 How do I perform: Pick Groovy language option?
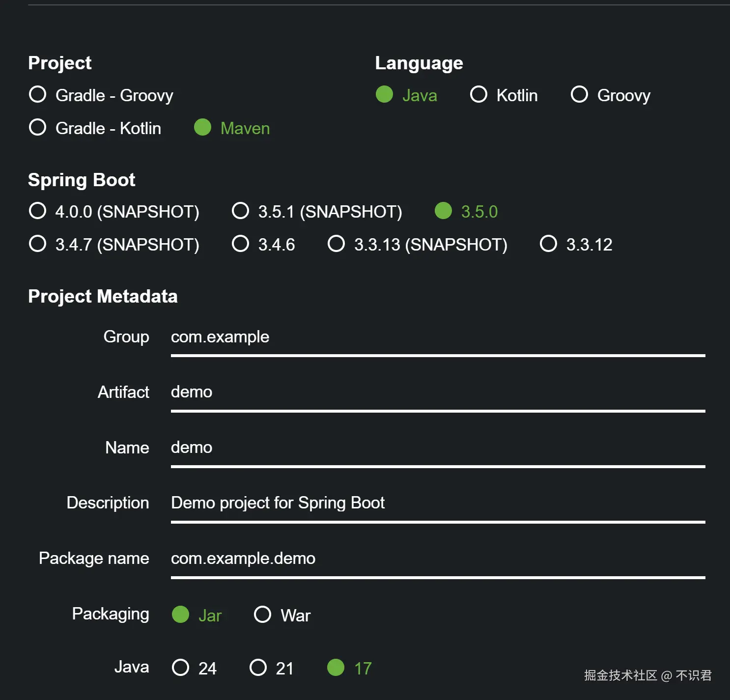579,94
